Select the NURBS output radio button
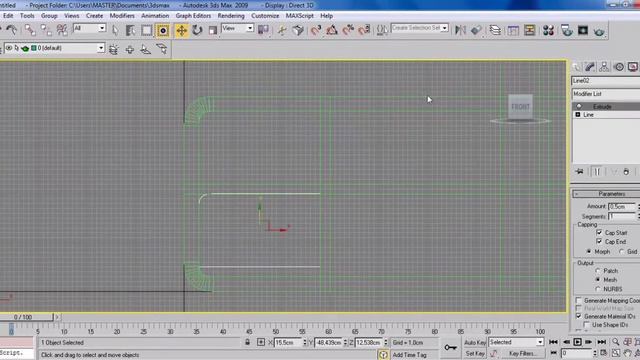This screenshot has width=640, height=360. pyautogui.click(x=598, y=289)
